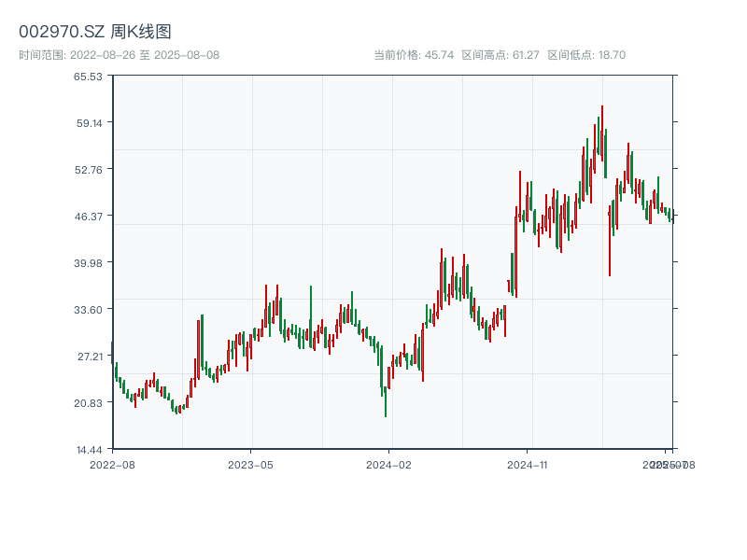Image resolution: width=747 pixels, height=560 pixels.
Task: Select the 2022-08 x-axis date label
Action: point(112,464)
